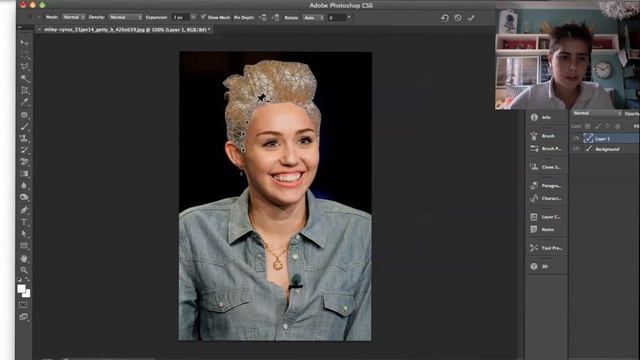Screen dimensions: 640x360
Task: Select the Crop tool
Action: 24,90
